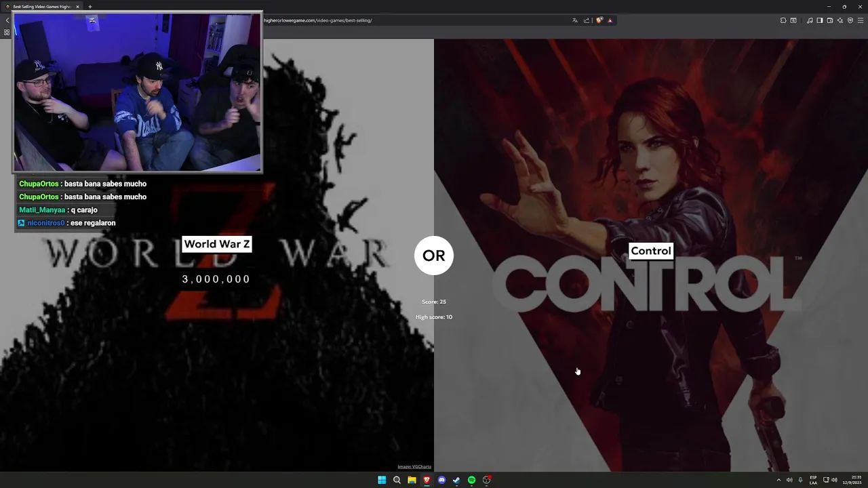The width and height of the screenshot is (868, 488).
Task: Open Spotify from the taskbar
Action: (471, 480)
